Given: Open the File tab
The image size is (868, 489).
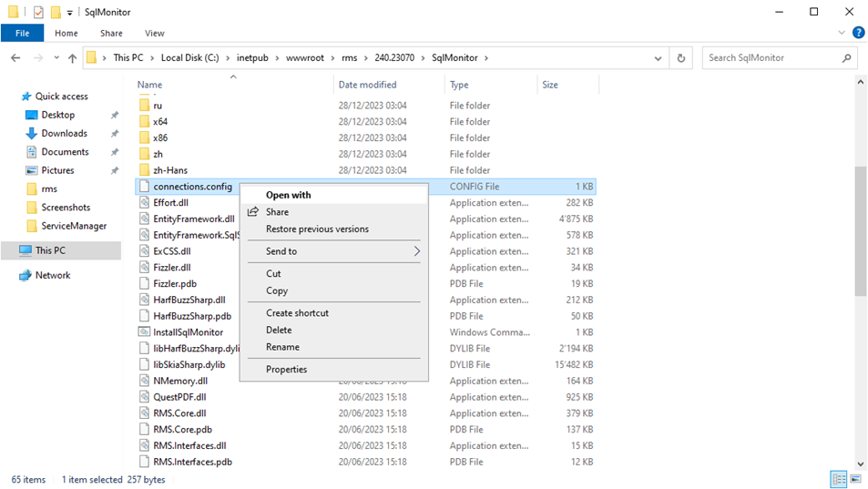Looking at the screenshot, I should point(22,33).
